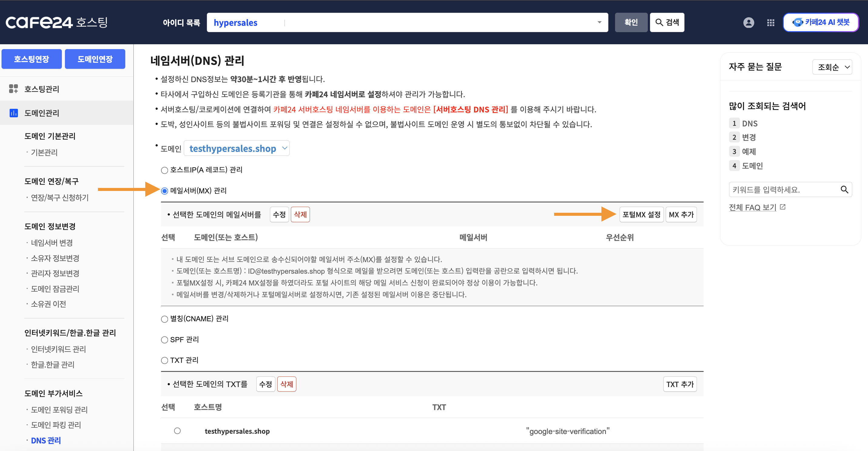This screenshot has height=451, width=868.
Task: Click the external link icon beside 전체 FAQ 보기
Action: [x=783, y=207]
